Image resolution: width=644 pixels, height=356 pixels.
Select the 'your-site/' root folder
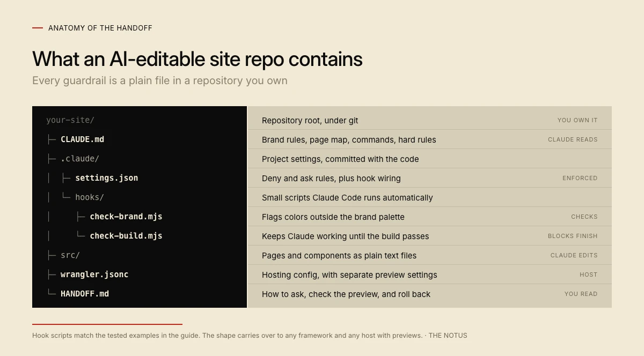70,120
